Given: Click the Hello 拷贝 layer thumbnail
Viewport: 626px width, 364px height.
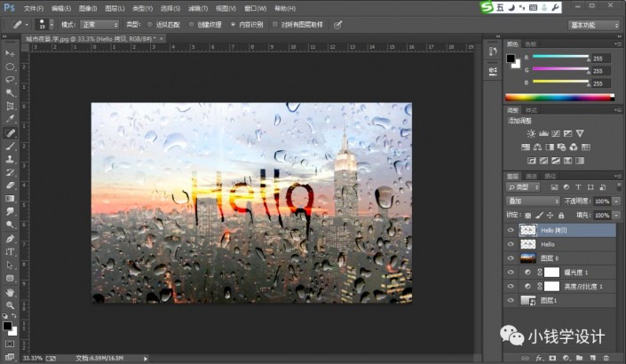Looking at the screenshot, I should (x=527, y=230).
